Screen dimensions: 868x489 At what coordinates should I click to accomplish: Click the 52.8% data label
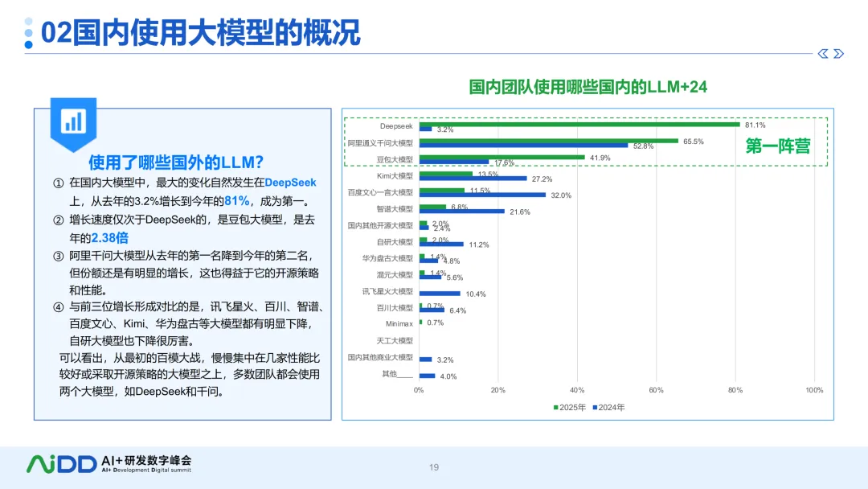coord(643,146)
